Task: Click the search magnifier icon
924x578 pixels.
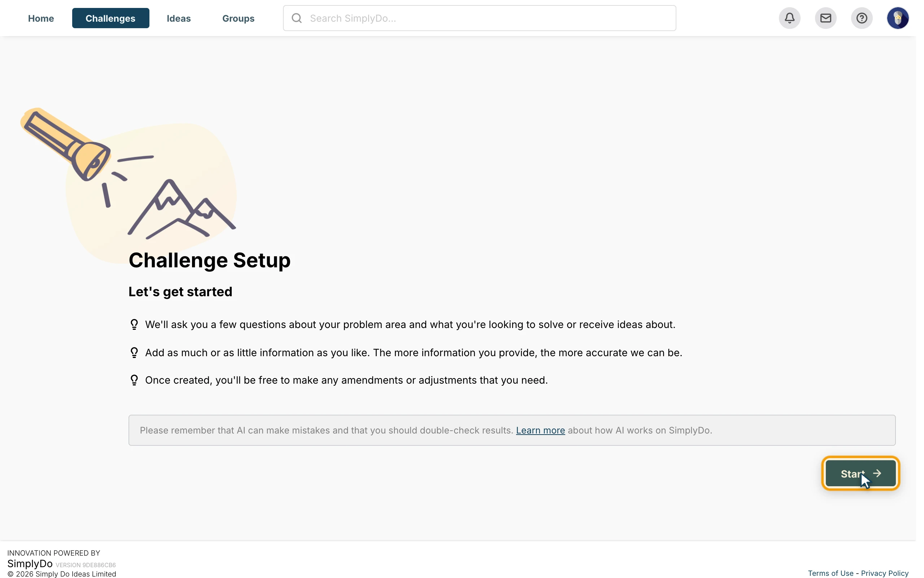Action: tap(297, 18)
